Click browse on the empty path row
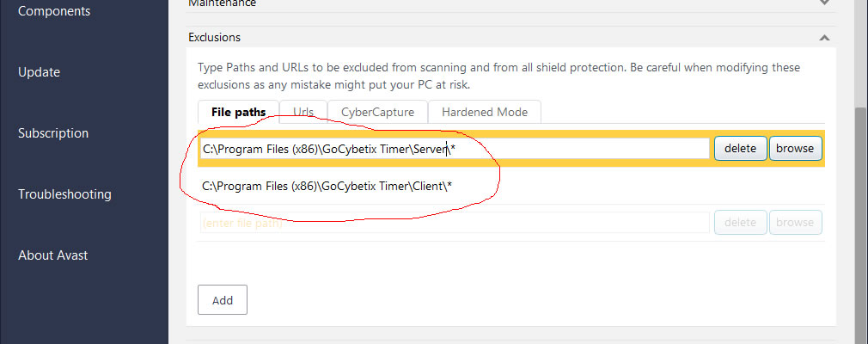The image size is (868, 344). tap(794, 223)
